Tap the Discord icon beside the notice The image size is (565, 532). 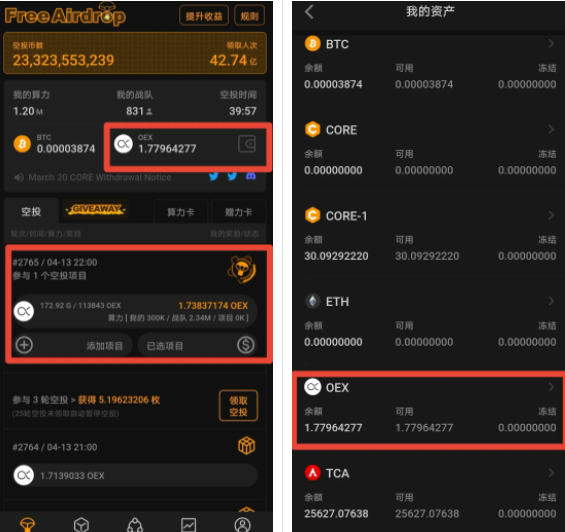(251, 176)
